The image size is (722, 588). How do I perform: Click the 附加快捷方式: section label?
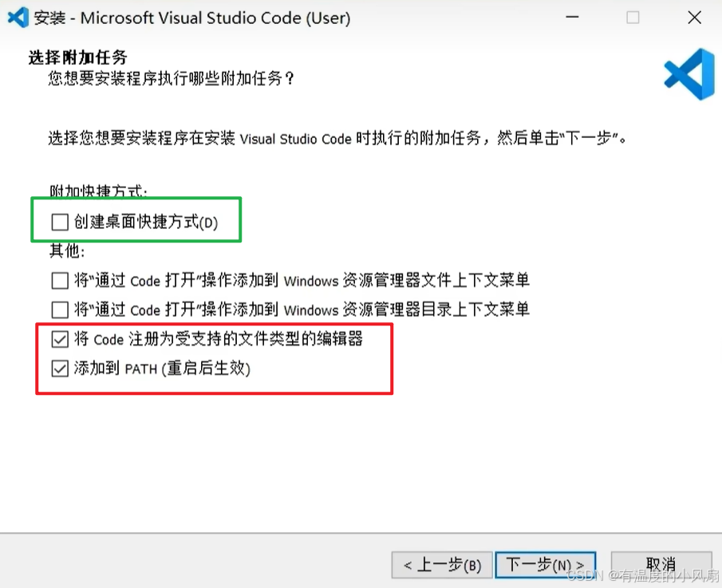[x=99, y=191]
